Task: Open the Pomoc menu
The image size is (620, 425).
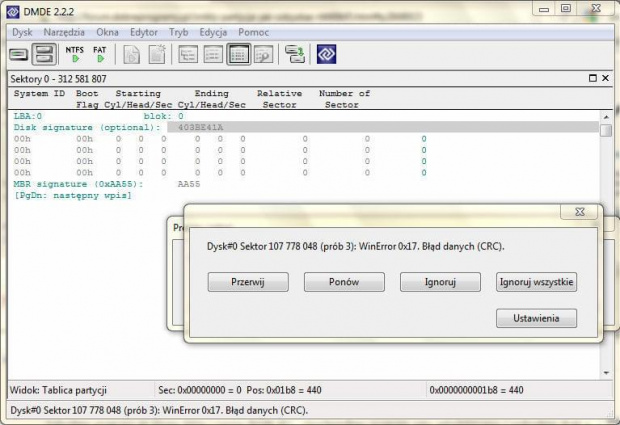Action: tap(254, 32)
